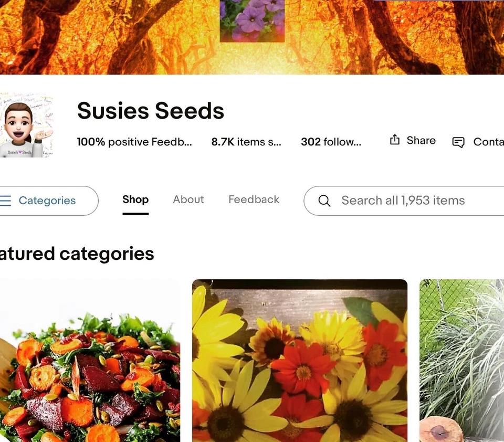Click the Search all 1,953 items field

point(404,201)
